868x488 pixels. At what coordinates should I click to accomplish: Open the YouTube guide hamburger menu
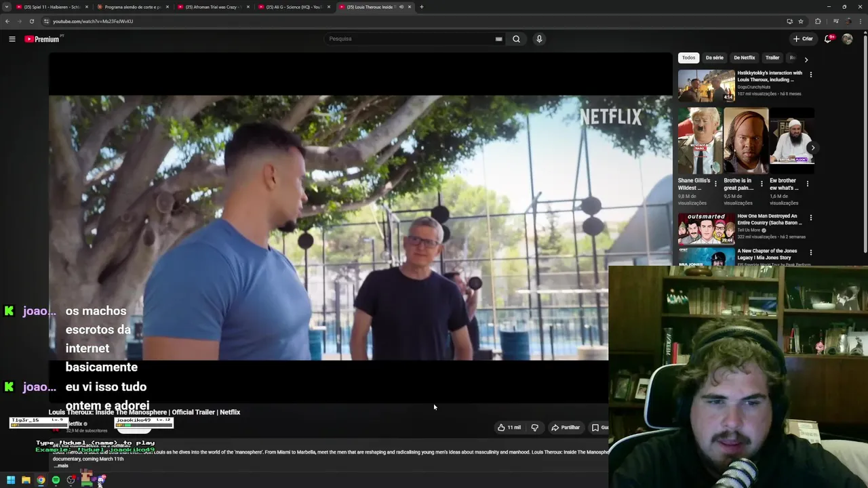pyautogui.click(x=12, y=39)
